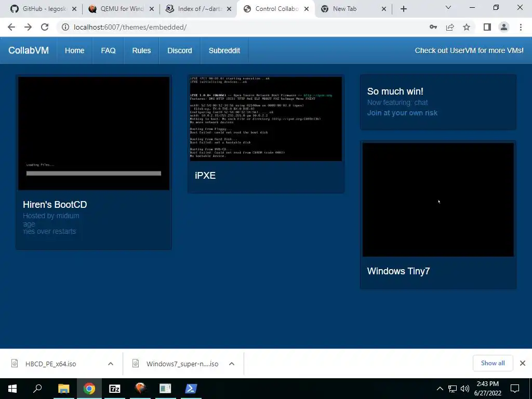
Task: Open the Chrome three-dot menu
Action: tap(521, 27)
